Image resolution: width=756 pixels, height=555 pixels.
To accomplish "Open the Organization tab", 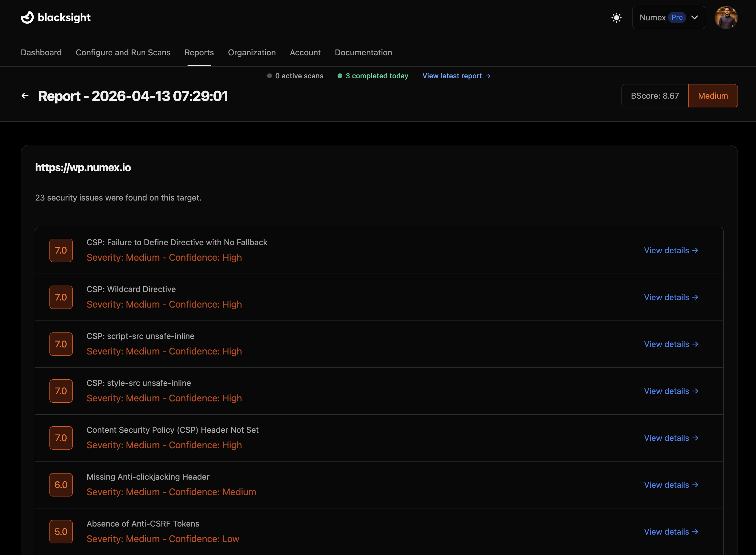I will point(252,52).
